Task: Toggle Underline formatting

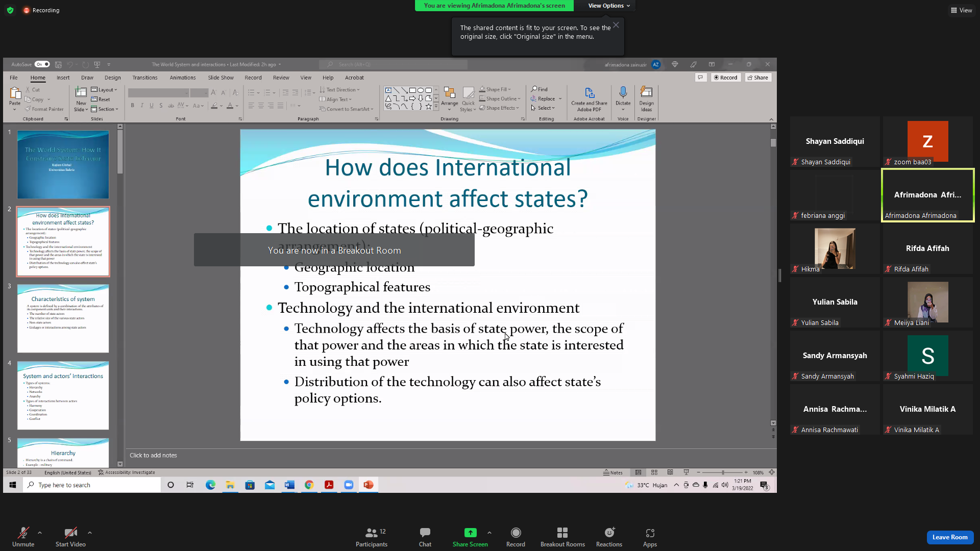Action: [x=152, y=106]
